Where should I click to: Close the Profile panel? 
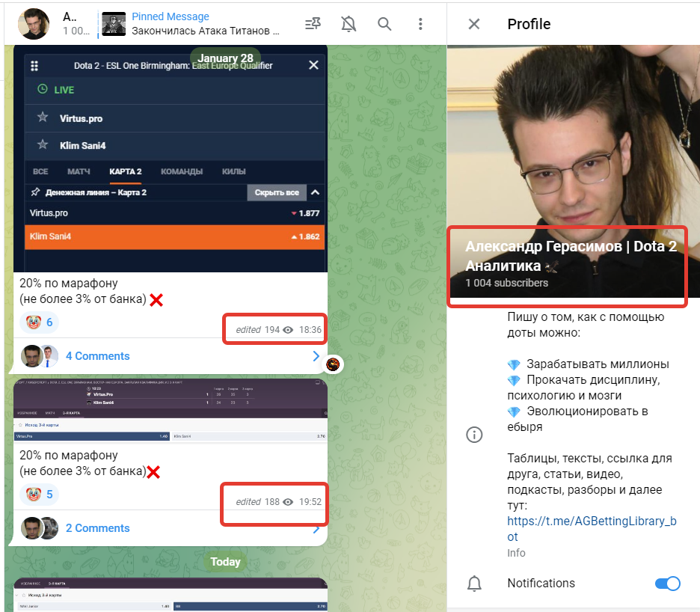click(x=473, y=24)
